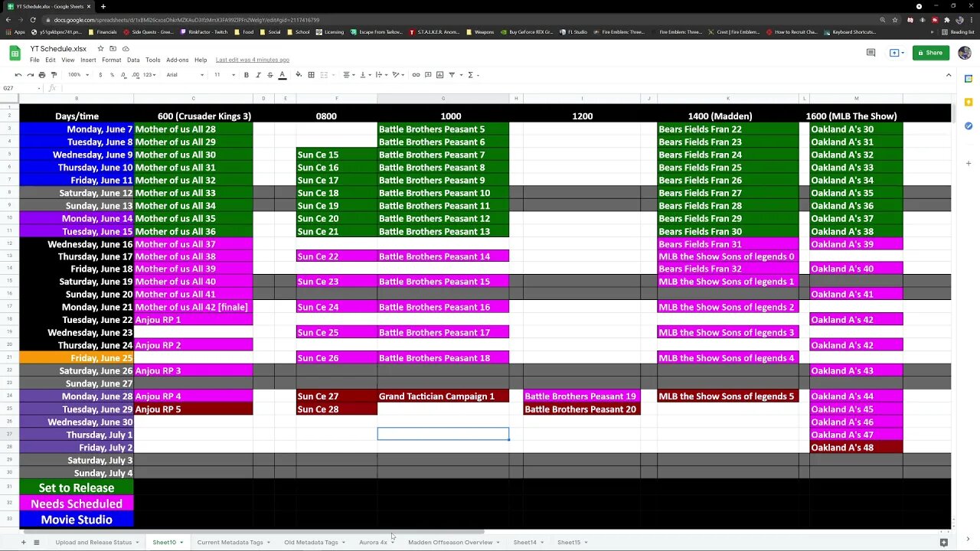Screen dimensions: 980x551
Task: Open the font size dropdown
Action: click(224, 75)
